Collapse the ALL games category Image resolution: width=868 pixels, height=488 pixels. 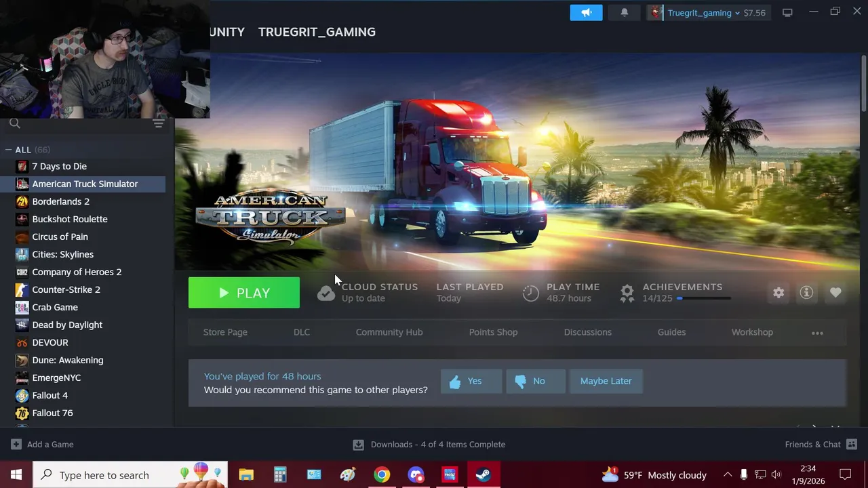tap(9, 150)
